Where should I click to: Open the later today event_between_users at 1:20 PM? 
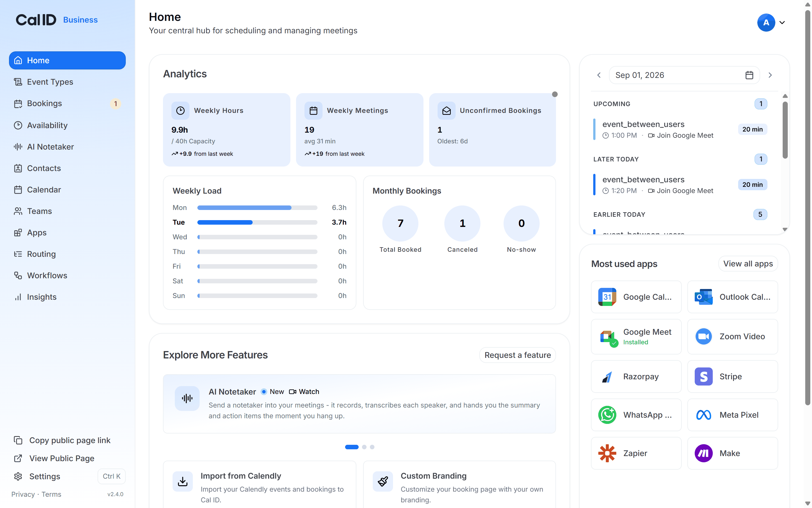(680, 185)
